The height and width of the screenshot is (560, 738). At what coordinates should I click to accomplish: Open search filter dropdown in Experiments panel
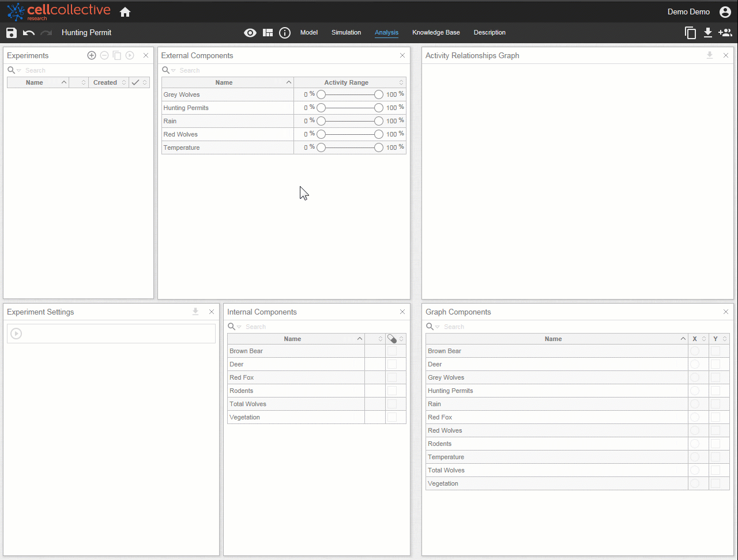(19, 70)
